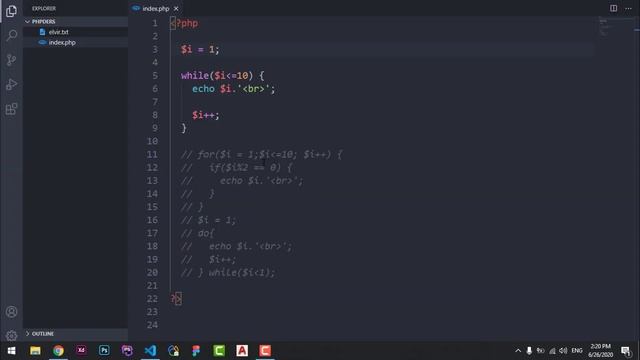The width and height of the screenshot is (640, 360).
Task: Click the ENG language indicator
Action: point(577,351)
